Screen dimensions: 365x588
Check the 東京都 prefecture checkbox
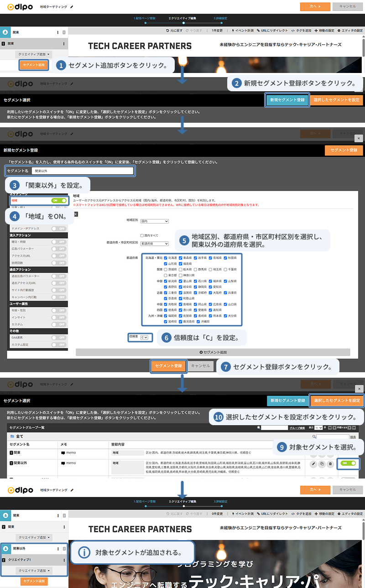tap(166, 276)
